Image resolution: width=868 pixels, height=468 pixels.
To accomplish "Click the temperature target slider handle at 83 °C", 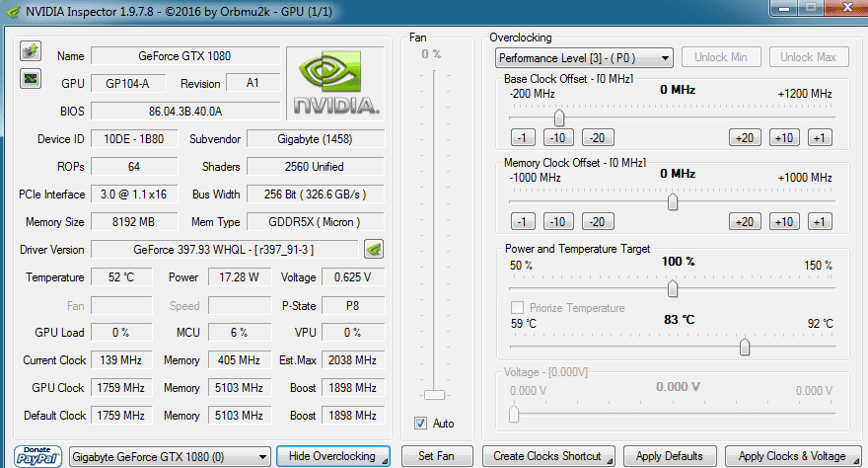I will 745,347.
